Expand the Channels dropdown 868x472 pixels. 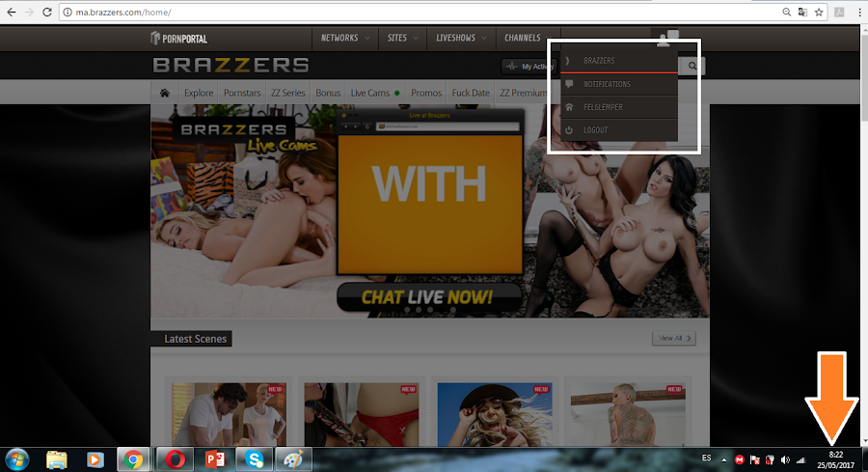pos(528,38)
